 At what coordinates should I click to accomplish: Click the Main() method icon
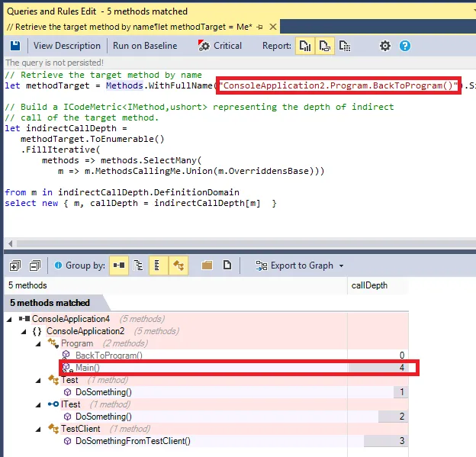(x=67, y=368)
